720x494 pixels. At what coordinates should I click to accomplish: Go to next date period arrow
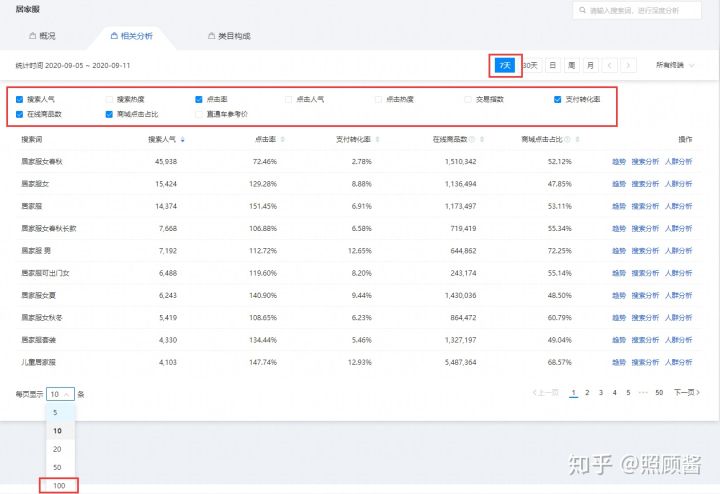629,66
